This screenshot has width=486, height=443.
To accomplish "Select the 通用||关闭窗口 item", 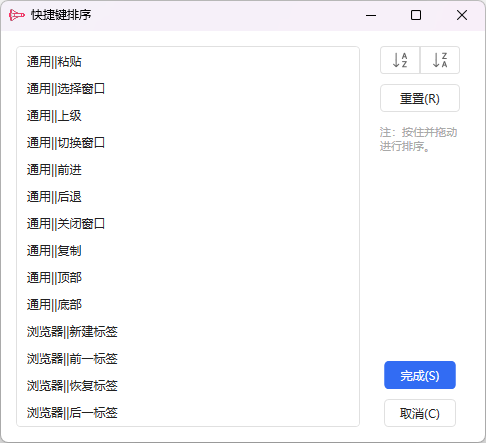I will point(188,224).
